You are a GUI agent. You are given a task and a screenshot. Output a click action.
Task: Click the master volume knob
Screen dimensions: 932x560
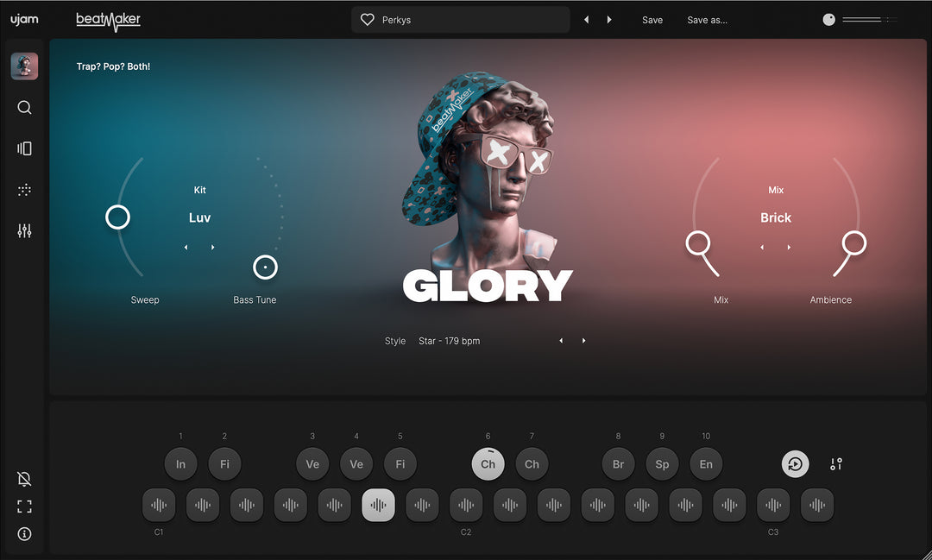point(828,20)
